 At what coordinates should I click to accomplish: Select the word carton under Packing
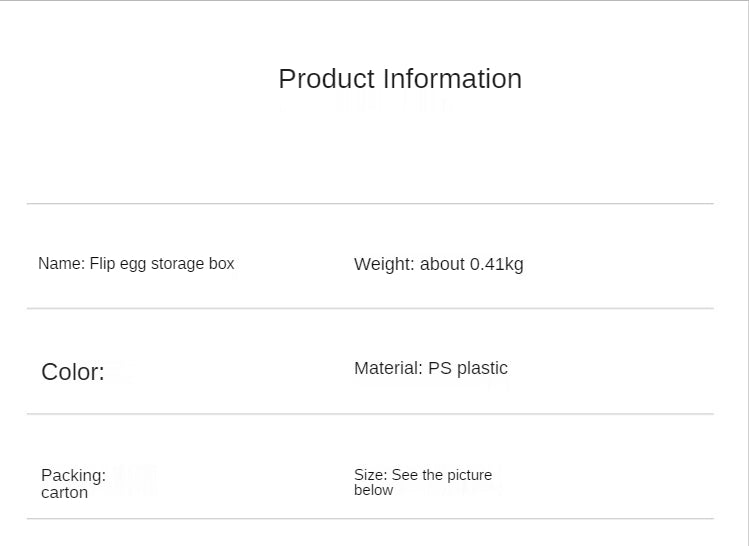tap(64, 492)
